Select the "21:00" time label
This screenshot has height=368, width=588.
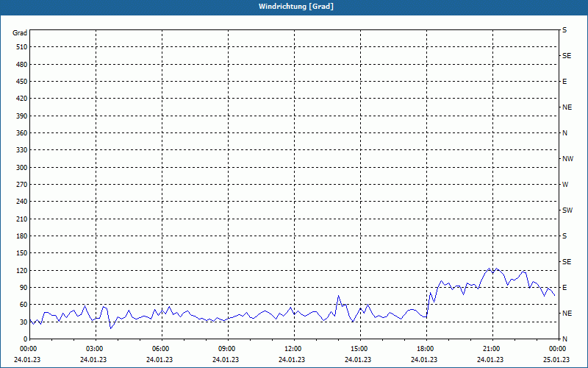point(492,349)
